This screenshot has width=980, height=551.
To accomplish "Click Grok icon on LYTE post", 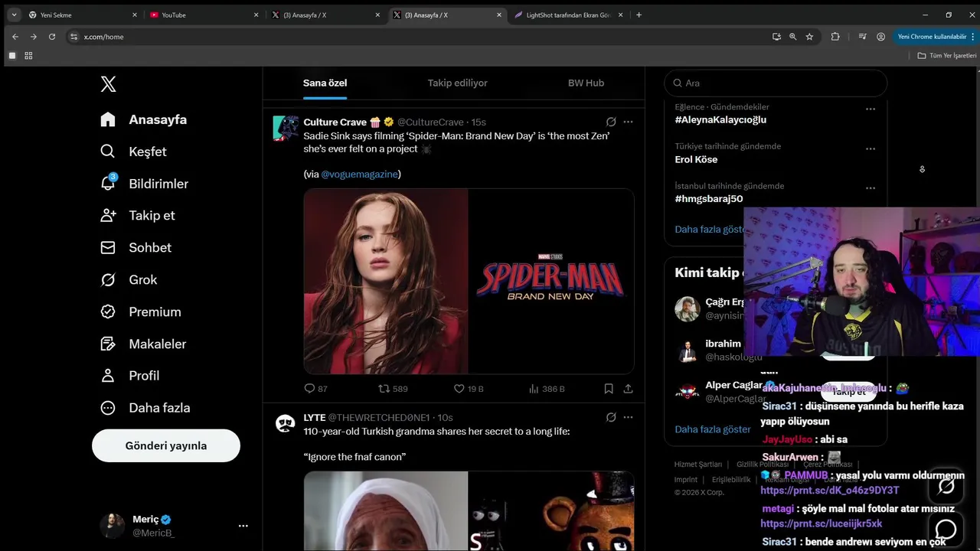I will click(611, 417).
